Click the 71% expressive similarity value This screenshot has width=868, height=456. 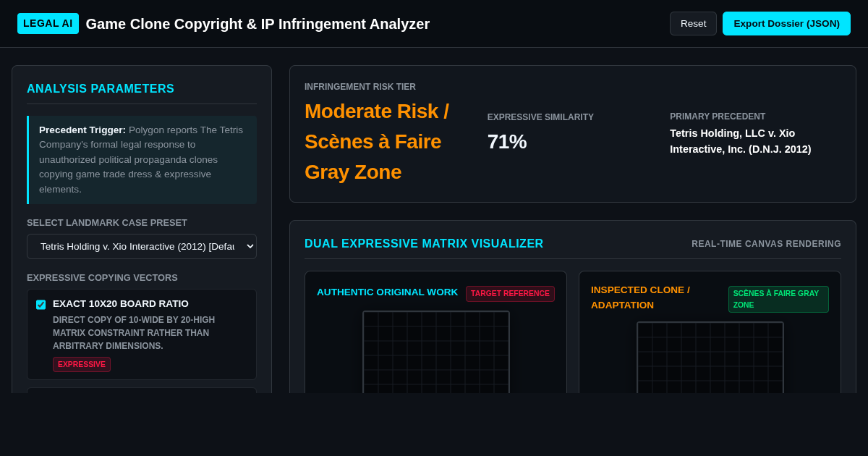coord(507,141)
